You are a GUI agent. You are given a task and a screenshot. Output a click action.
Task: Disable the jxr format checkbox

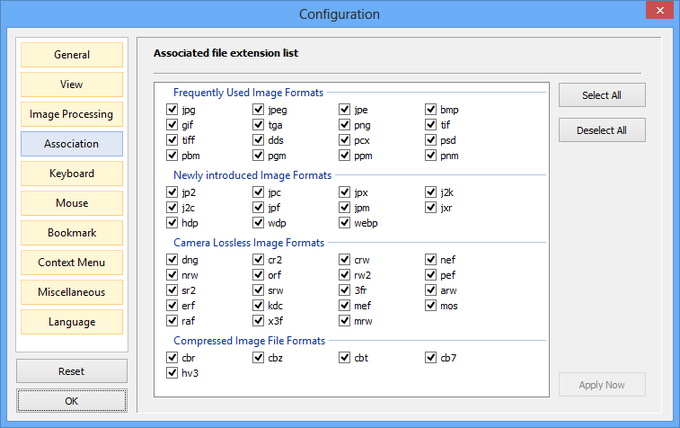[431, 208]
